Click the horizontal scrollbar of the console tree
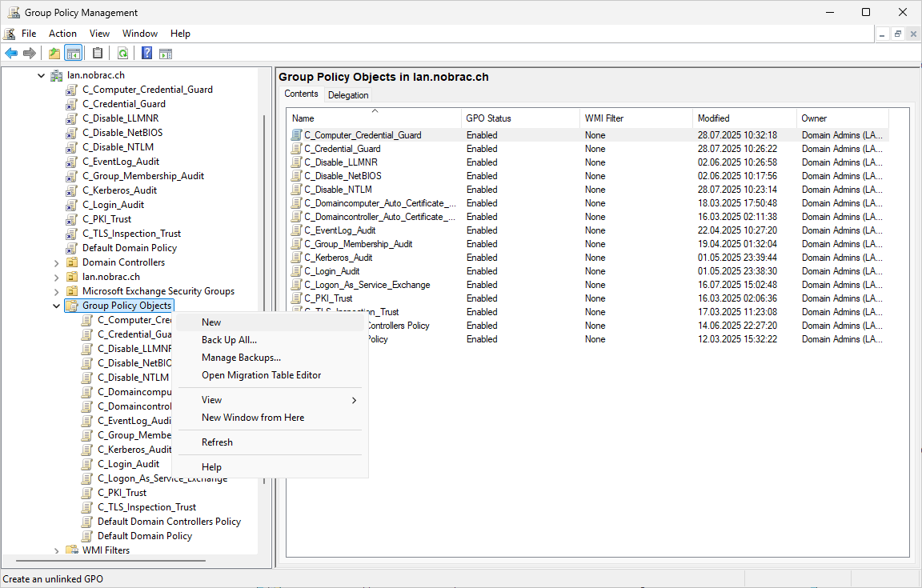This screenshot has width=922, height=588. [110, 561]
